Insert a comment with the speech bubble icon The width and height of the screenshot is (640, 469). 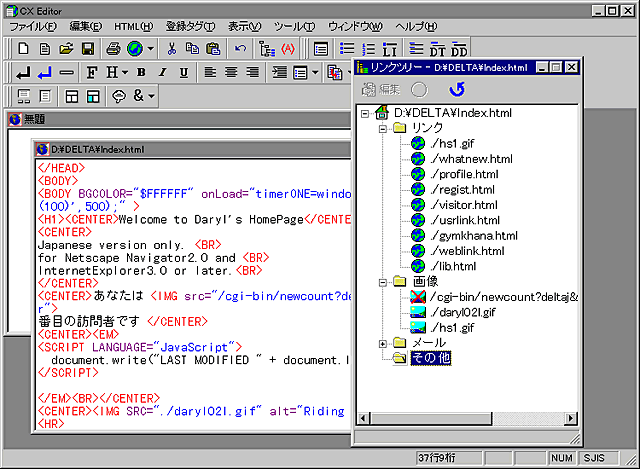119,97
